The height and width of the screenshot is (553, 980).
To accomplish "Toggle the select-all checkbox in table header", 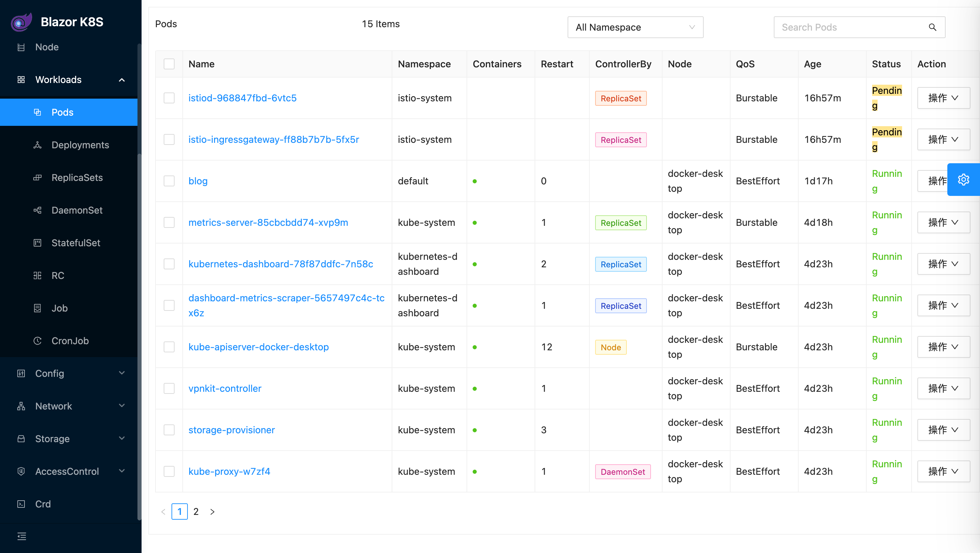I will click(x=169, y=64).
